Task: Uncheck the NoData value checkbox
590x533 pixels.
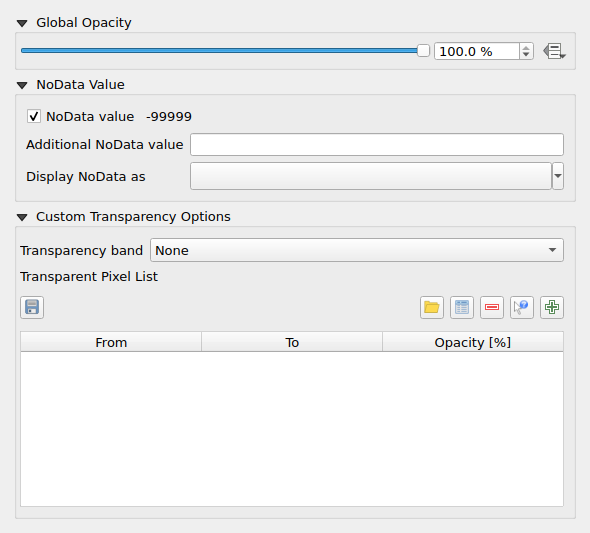Action: (34, 116)
